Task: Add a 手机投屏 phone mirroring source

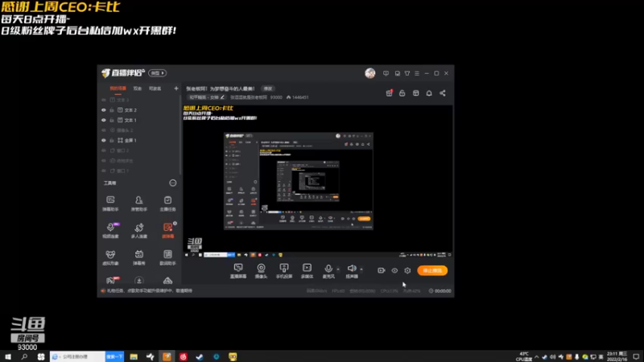Action: 284,271
